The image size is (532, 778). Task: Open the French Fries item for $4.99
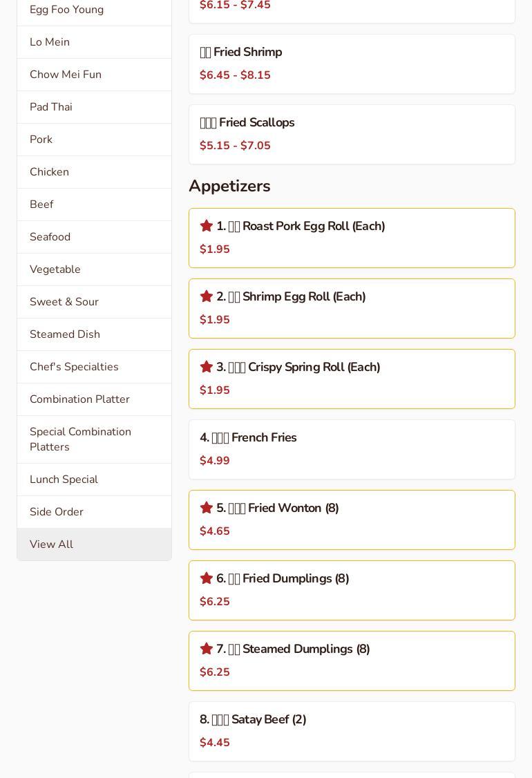(x=352, y=449)
